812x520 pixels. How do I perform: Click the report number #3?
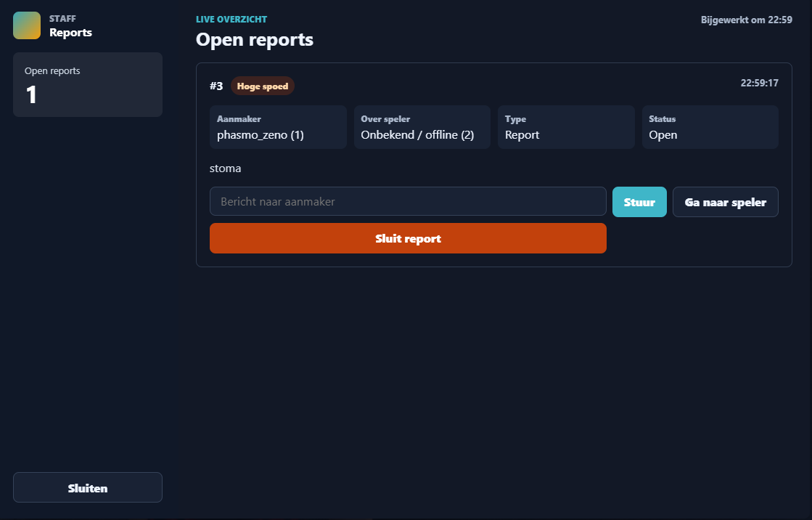pos(216,86)
